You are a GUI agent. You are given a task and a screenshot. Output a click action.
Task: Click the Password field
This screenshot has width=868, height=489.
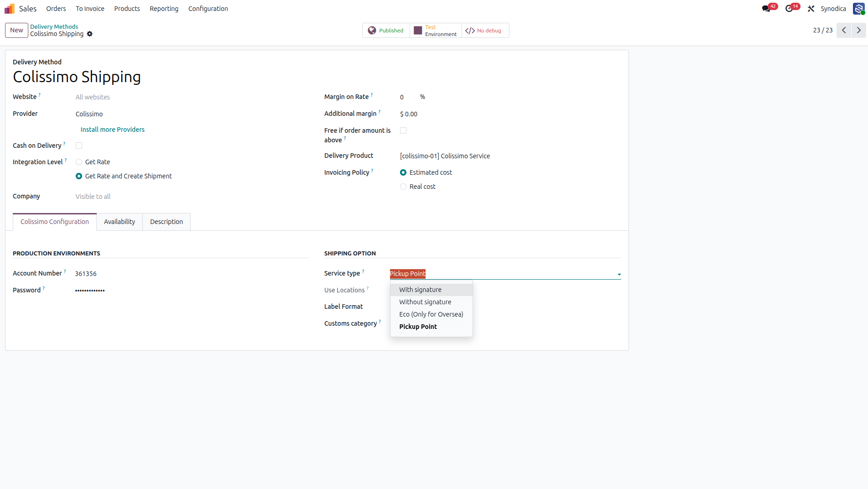pyautogui.click(x=192, y=291)
